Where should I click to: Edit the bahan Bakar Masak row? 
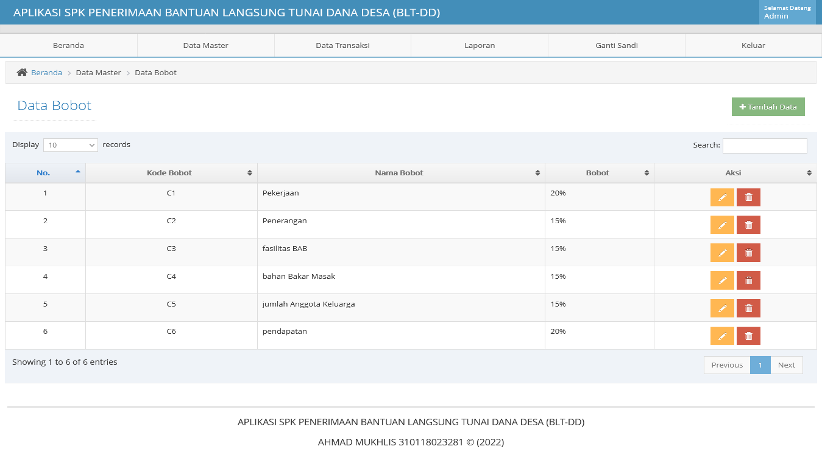pyautogui.click(x=722, y=281)
